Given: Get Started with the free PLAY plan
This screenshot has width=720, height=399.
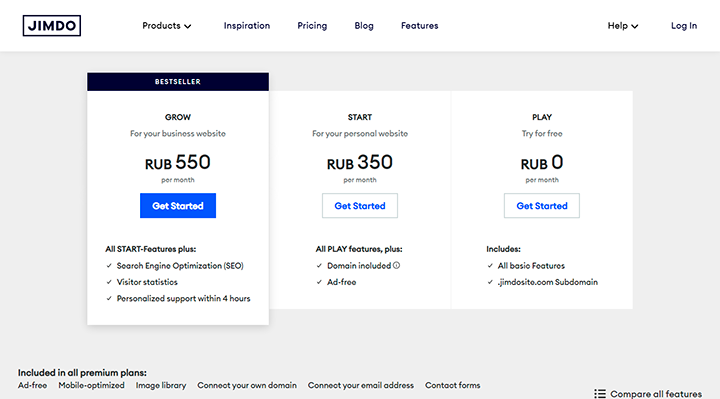Looking at the screenshot, I should [542, 206].
